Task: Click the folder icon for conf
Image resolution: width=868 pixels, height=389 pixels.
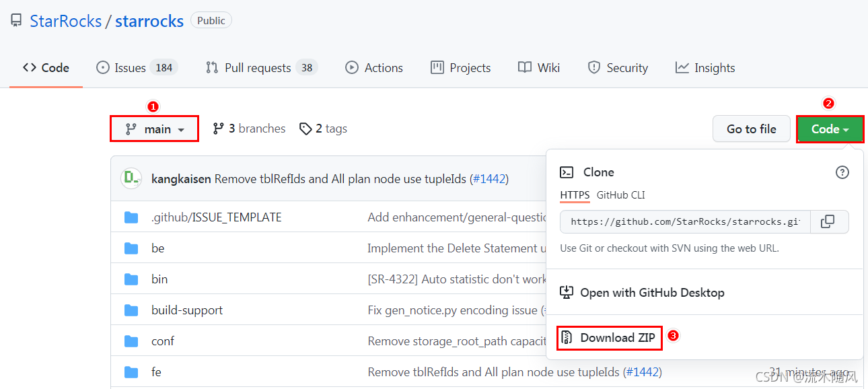Action: (131, 341)
